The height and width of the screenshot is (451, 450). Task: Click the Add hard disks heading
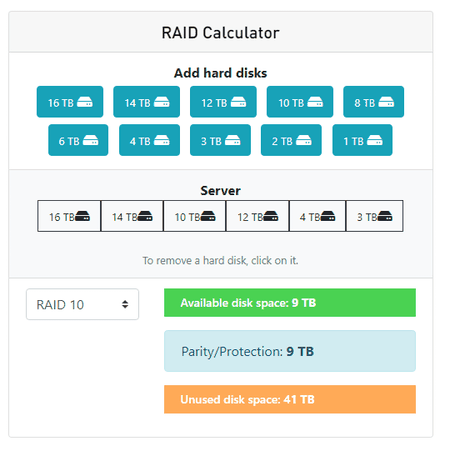coord(220,73)
